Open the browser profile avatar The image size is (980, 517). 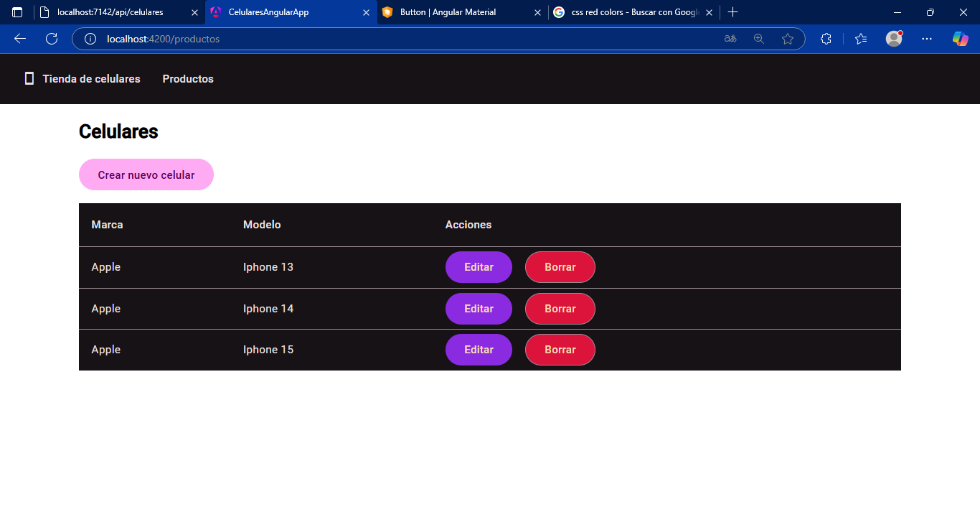pos(894,39)
